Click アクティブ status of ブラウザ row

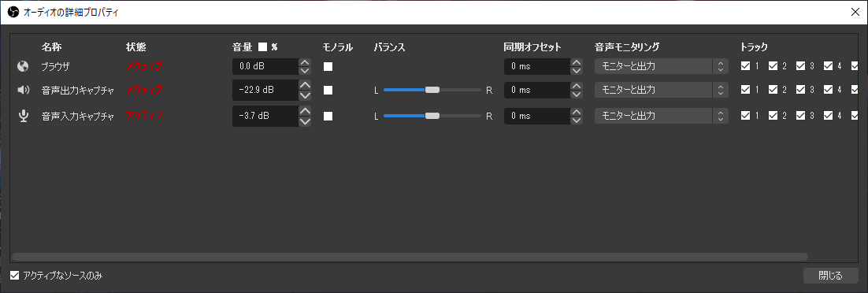click(144, 66)
